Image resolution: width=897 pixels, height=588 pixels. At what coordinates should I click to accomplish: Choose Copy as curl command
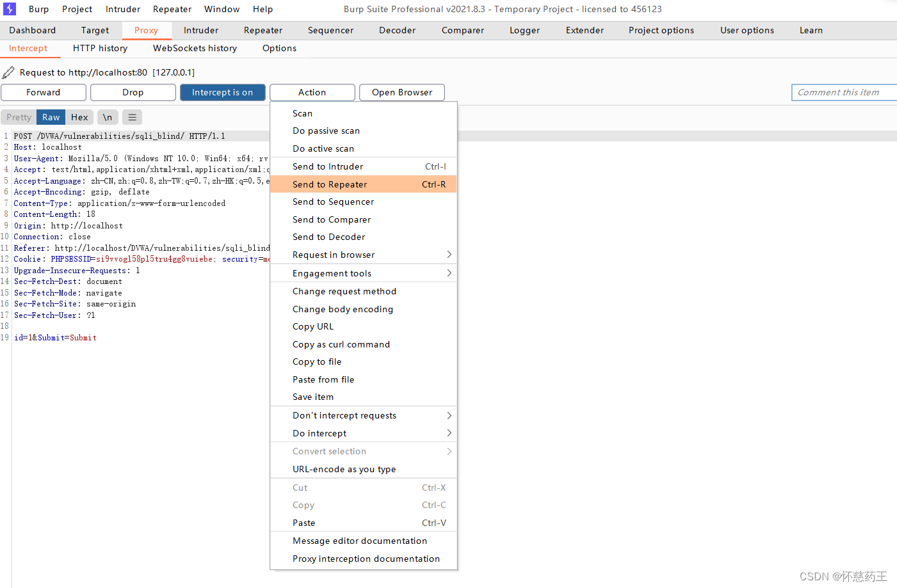(x=364, y=344)
